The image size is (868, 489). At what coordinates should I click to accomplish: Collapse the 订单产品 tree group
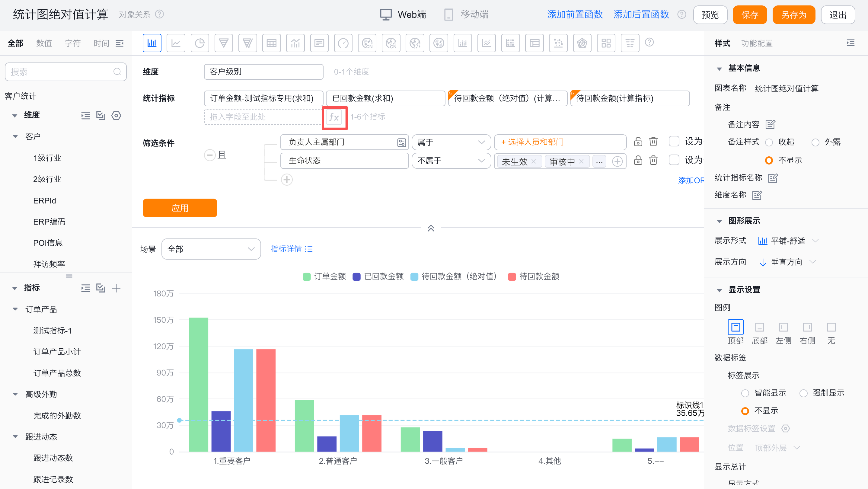click(15, 309)
